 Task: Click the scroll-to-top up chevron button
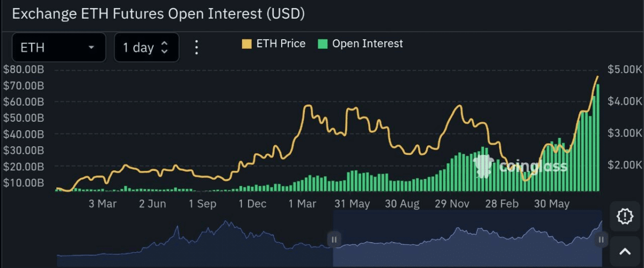click(x=625, y=251)
